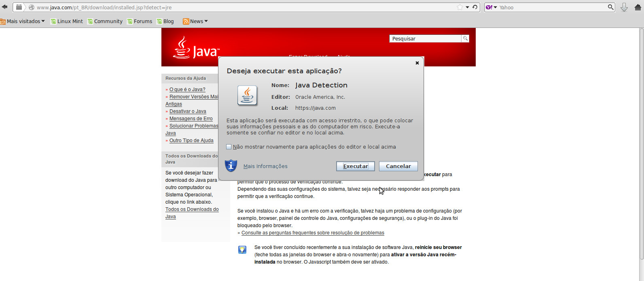Open the Community bookmark
This screenshot has height=281, width=644.
[x=105, y=21]
